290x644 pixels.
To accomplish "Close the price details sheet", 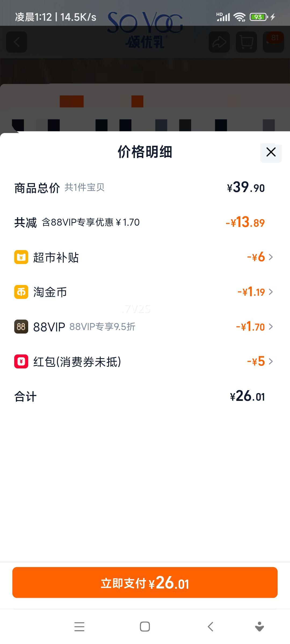I will tap(271, 152).
